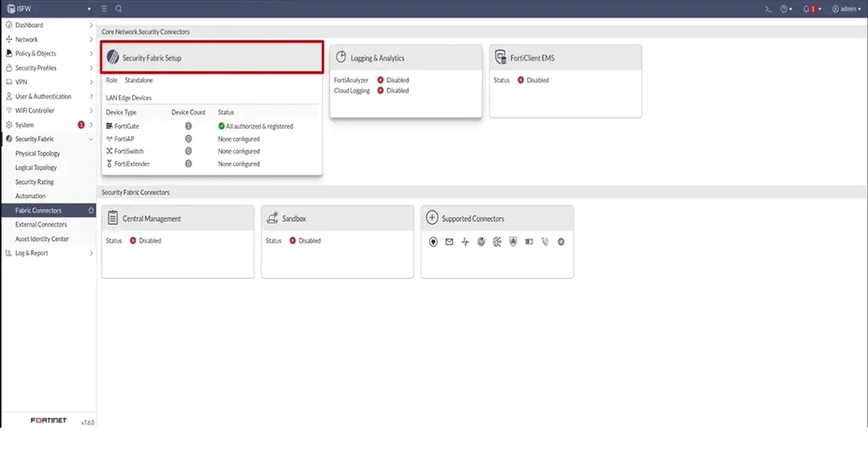The height and width of the screenshot is (463, 868).
Task: Expand the Network menu
Action: [x=48, y=39]
